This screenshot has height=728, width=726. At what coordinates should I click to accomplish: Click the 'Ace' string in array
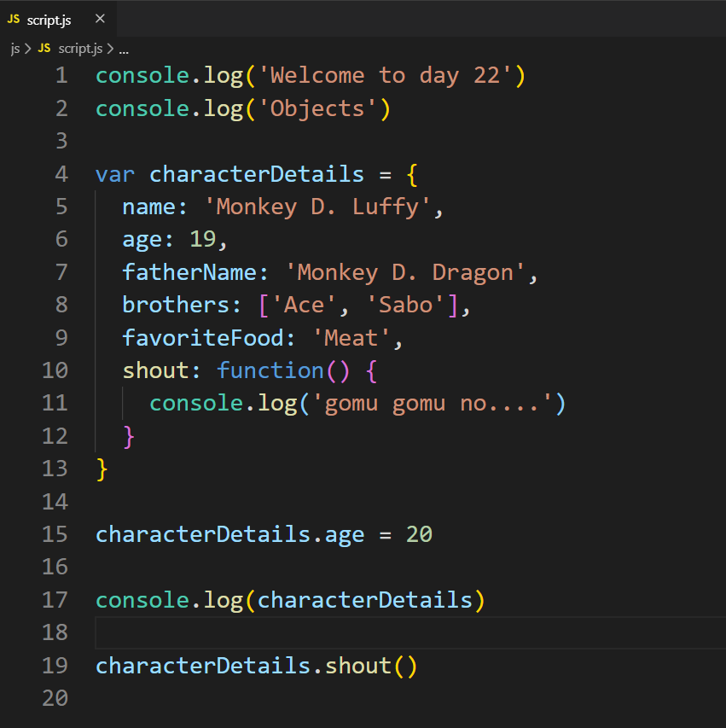(x=304, y=305)
